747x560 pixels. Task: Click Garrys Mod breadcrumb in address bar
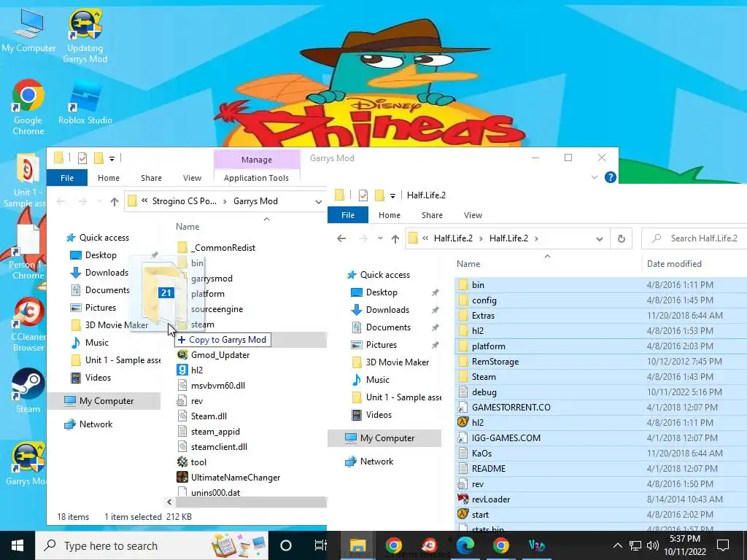click(255, 201)
